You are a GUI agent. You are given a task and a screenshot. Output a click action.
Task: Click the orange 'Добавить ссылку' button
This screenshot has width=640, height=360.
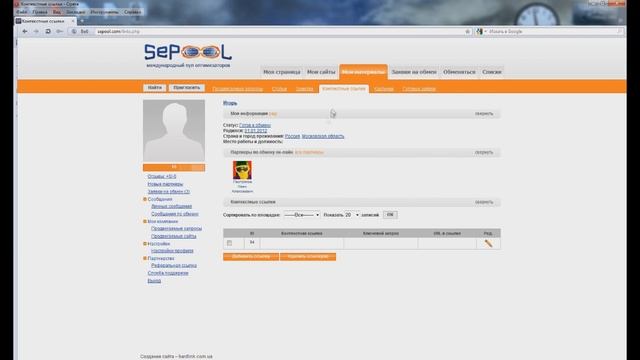coord(251,256)
